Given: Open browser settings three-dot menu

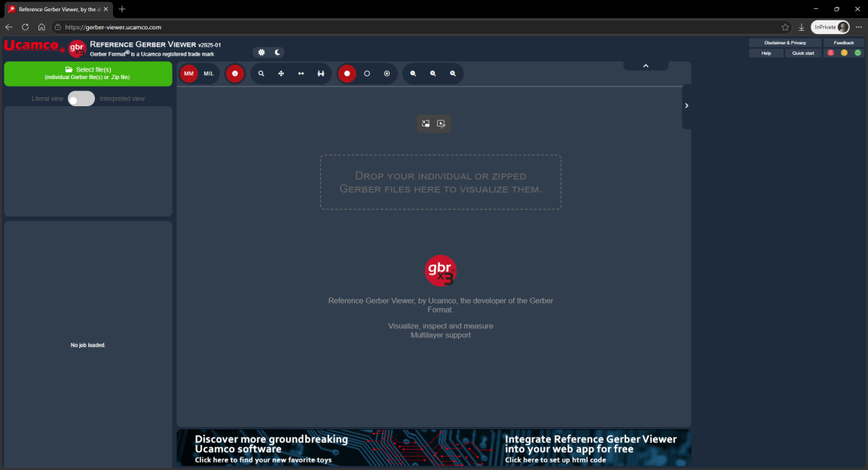Looking at the screenshot, I should [x=859, y=27].
